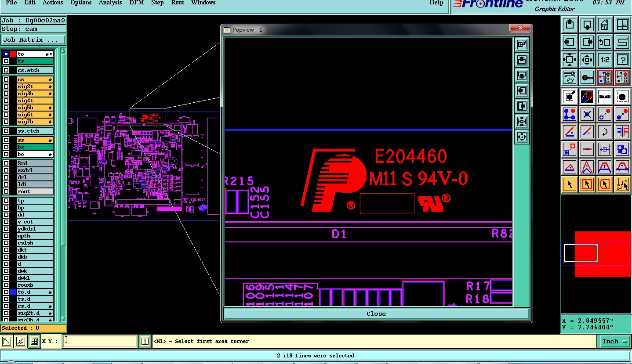The width and height of the screenshot is (632, 364).
Task: Toggle checkbox for layer sig2t
Action: [x=6, y=86]
